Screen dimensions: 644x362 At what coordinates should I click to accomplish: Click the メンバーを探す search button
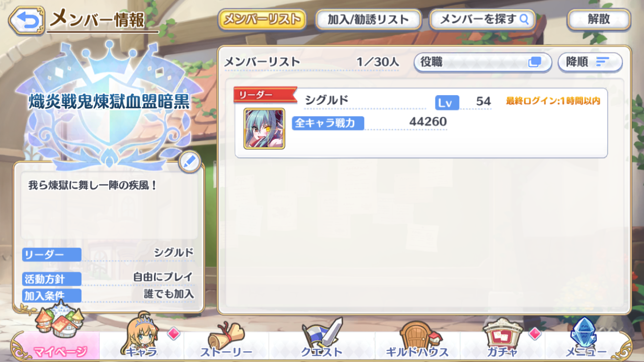click(x=483, y=20)
